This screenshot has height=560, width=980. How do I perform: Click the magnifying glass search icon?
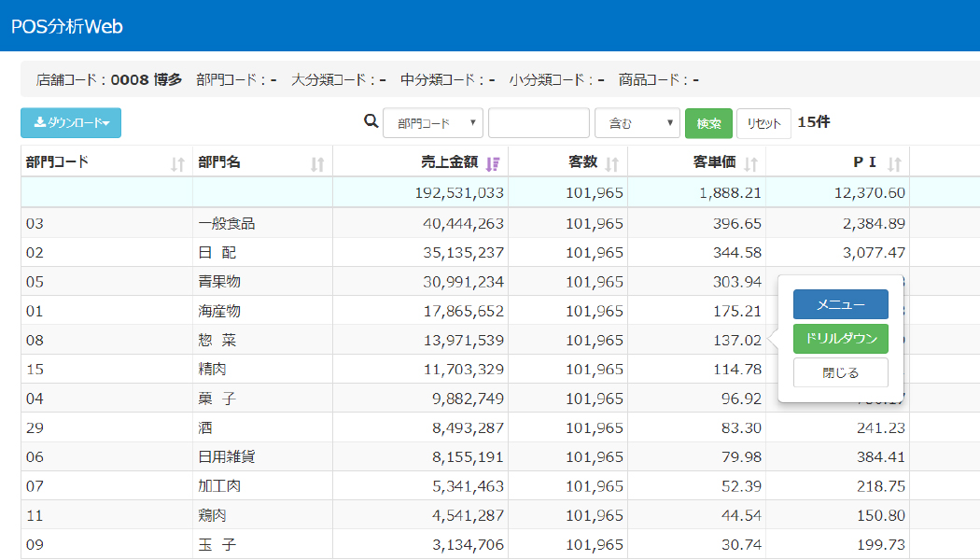(371, 121)
